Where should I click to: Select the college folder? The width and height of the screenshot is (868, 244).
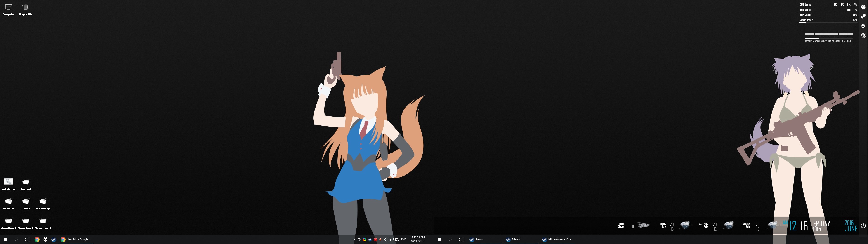click(26, 204)
